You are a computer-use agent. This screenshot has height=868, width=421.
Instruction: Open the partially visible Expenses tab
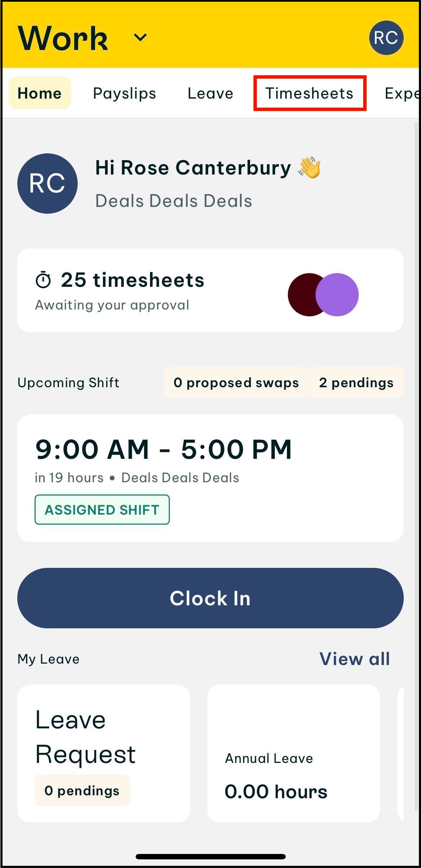pos(401,93)
